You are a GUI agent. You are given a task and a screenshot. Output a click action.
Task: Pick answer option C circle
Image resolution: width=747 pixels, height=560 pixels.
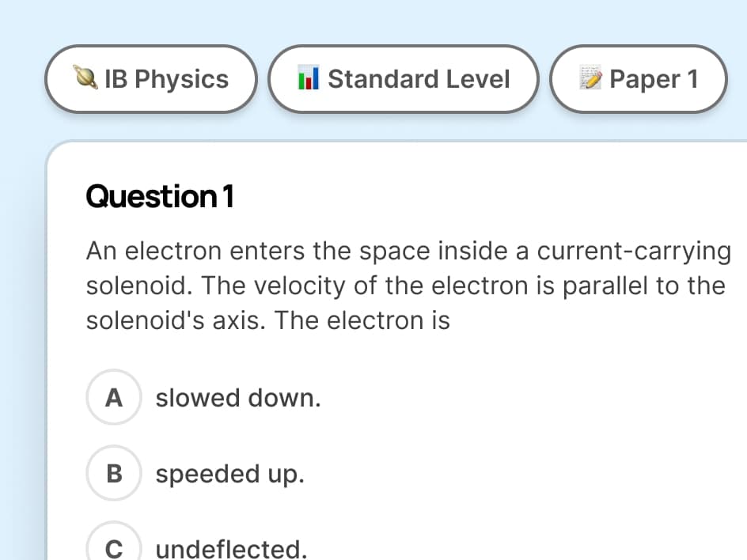113,548
